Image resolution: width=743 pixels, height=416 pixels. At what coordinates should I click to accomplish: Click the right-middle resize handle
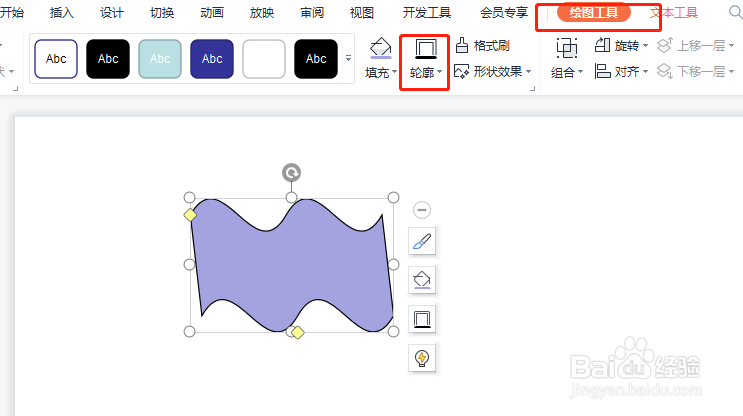393,264
